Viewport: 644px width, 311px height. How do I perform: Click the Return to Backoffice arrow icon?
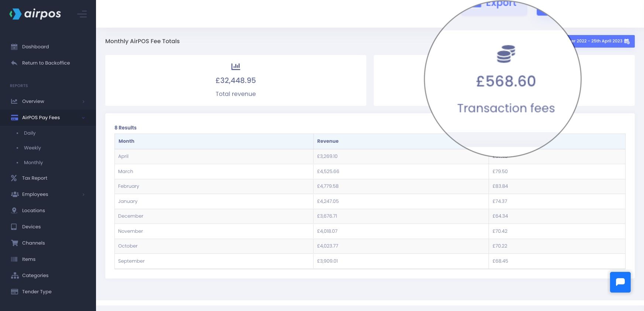click(14, 63)
